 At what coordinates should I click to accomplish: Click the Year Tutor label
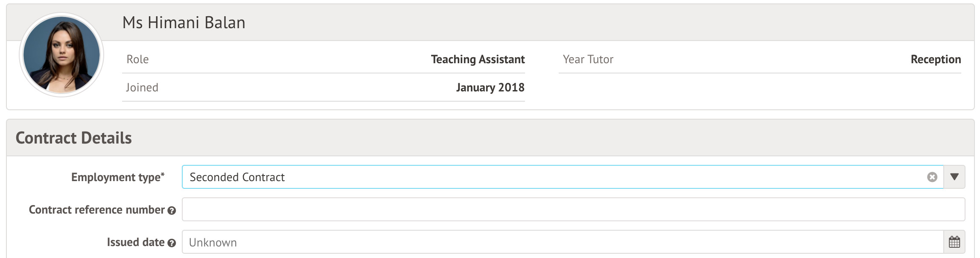click(588, 59)
